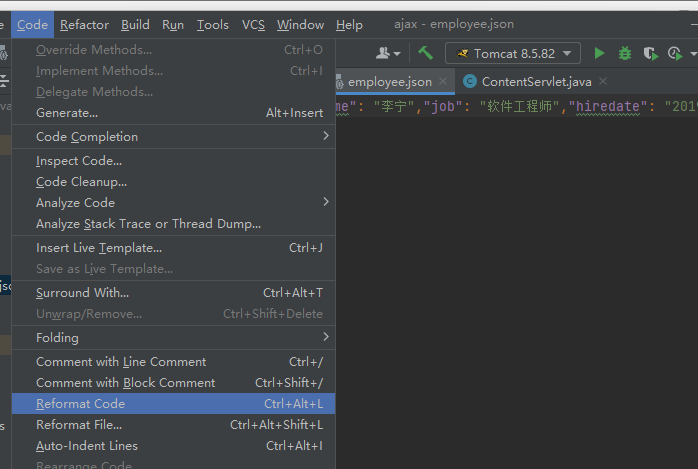
Task: Open the user account icon dropdown
Action: (x=388, y=53)
